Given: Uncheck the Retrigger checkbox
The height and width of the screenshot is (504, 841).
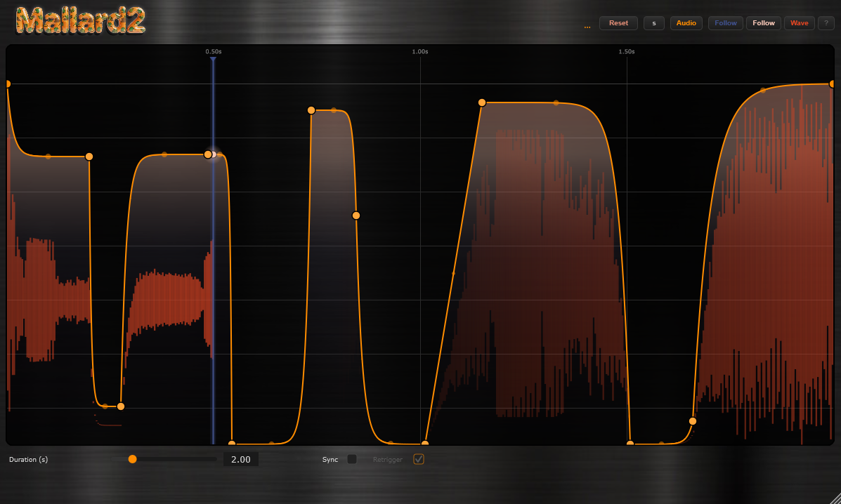Looking at the screenshot, I should (x=419, y=460).
